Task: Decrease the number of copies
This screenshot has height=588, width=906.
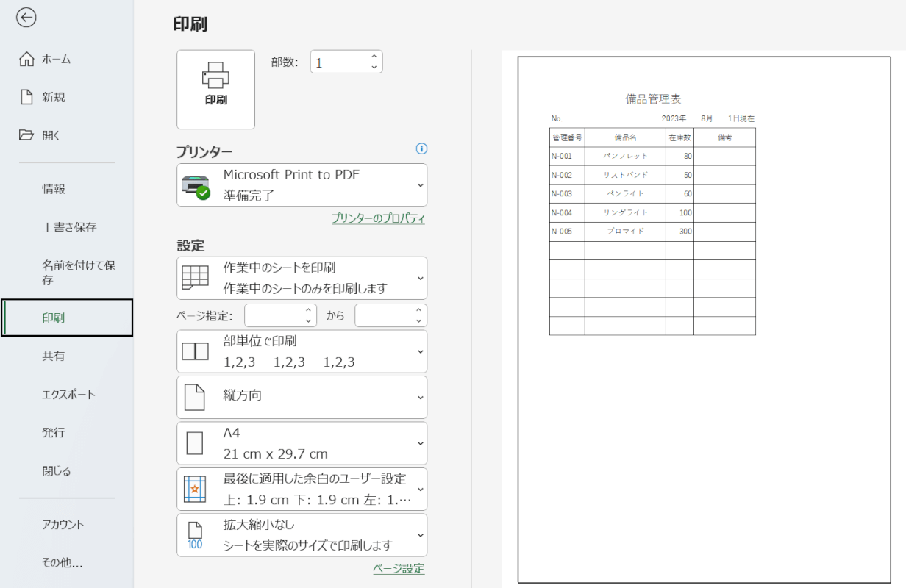Action: click(x=374, y=68)
